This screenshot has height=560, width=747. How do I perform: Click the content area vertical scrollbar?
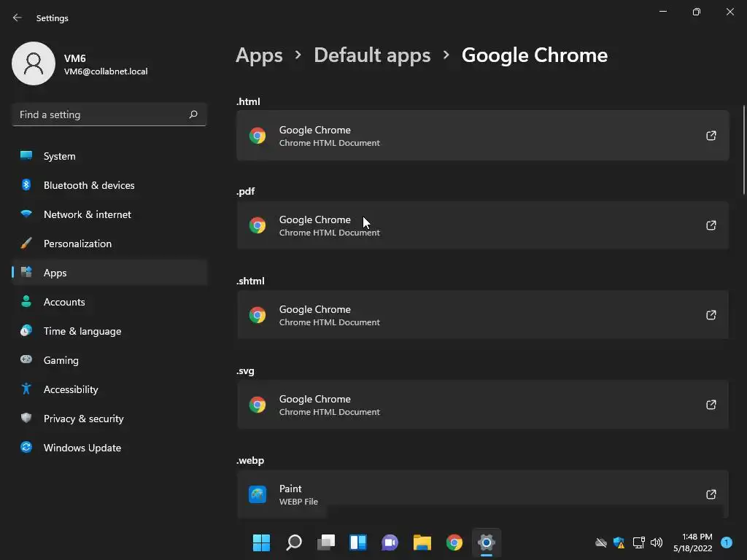point(743,150)
